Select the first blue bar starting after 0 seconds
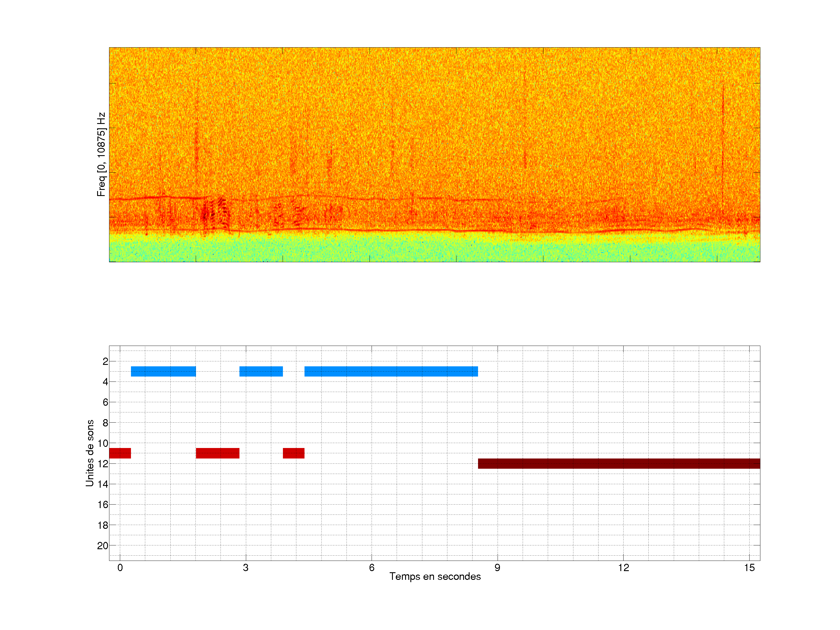 [163, 371]
